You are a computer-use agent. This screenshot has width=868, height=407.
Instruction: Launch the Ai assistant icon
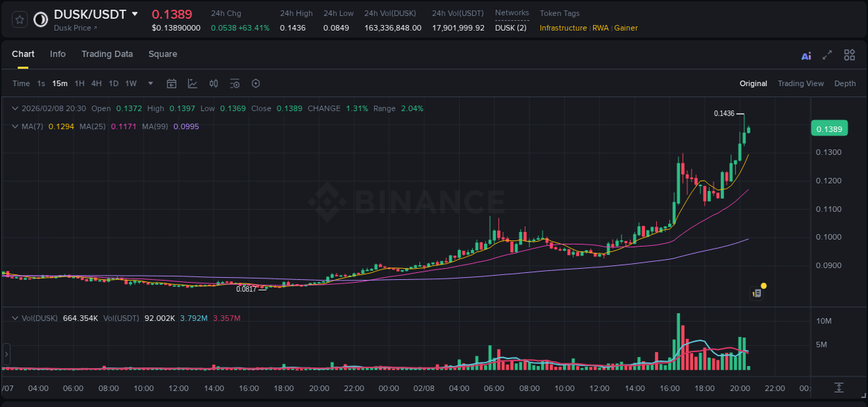coord(806,55)
